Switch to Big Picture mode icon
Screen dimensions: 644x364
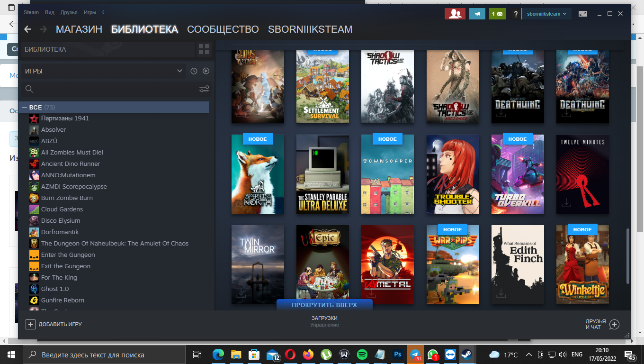coord(583,14)
